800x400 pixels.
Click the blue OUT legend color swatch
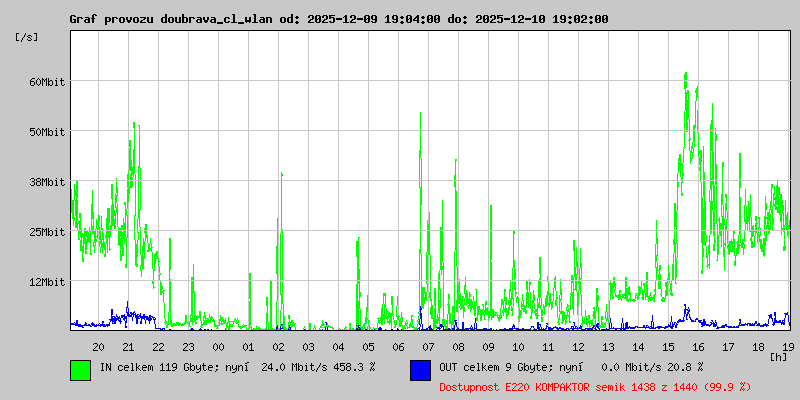[x=420, y=369]
